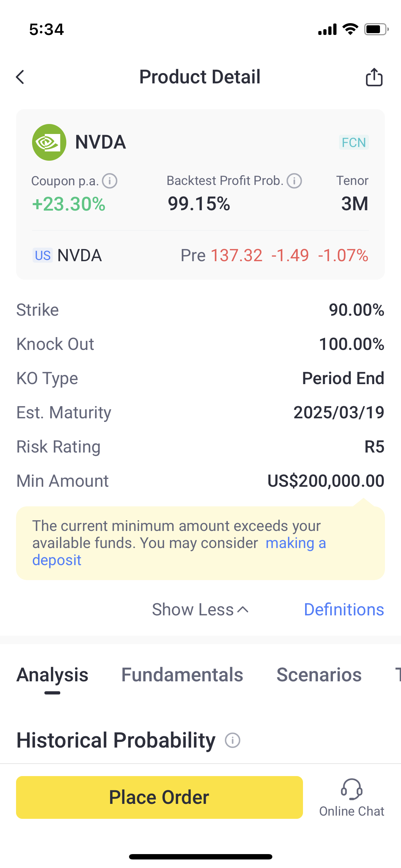Tap the FCN product tag
The height and width of the screenshot is (868, 401).
coord(354,143)
